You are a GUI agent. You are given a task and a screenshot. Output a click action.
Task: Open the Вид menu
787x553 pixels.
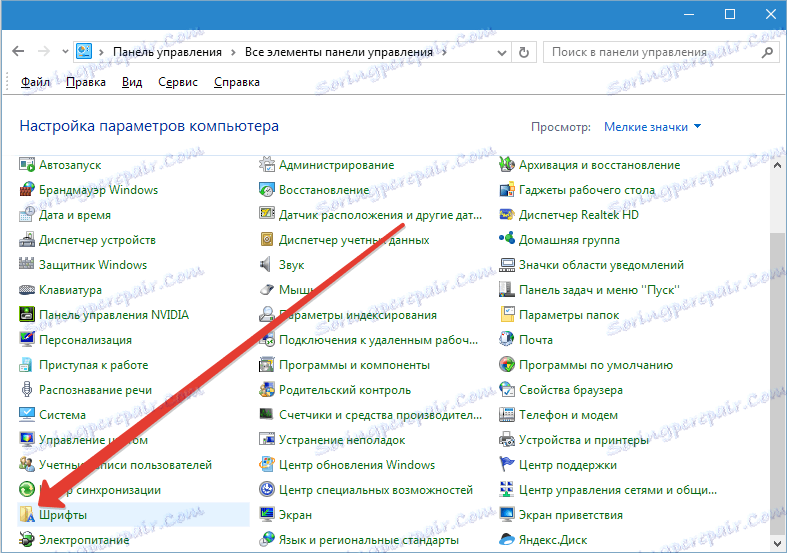coord(132,82)
